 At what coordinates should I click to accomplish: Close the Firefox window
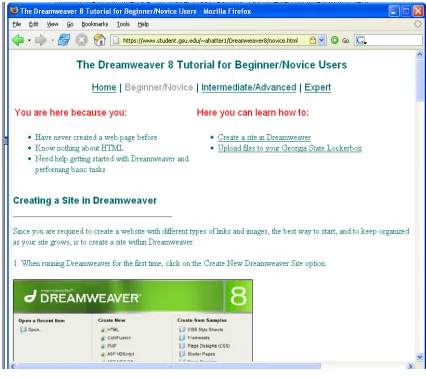pyautogui.click(x=418, y=11)
